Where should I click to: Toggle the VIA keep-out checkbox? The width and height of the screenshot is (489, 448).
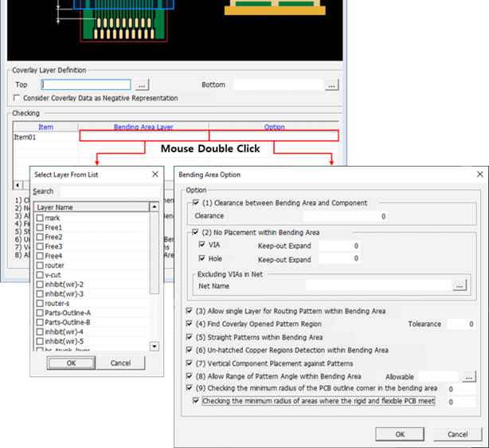tap(201, 246)
